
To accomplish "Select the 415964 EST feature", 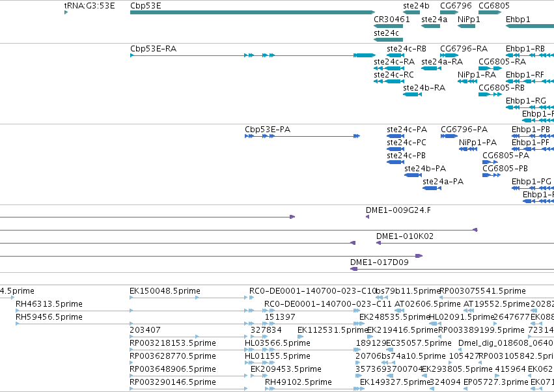I will pyautogui.click(x=497, y=376).
